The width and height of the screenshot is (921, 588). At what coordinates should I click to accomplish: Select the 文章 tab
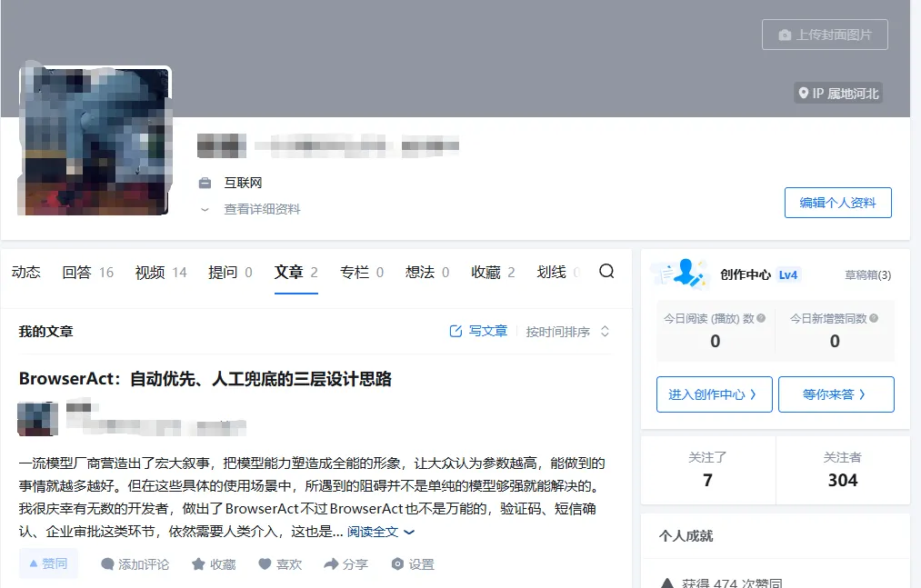coord(296,272)
